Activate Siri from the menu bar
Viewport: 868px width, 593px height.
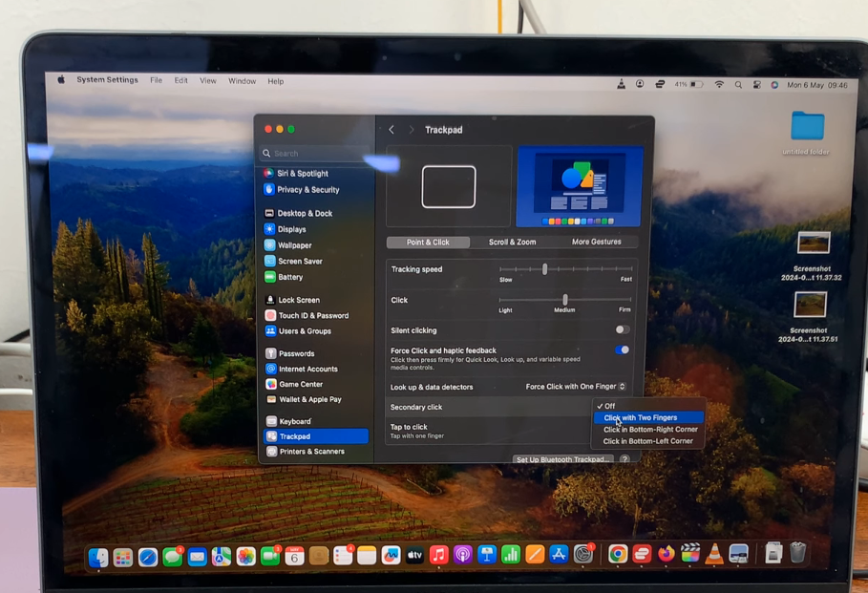tap(774, 85)
